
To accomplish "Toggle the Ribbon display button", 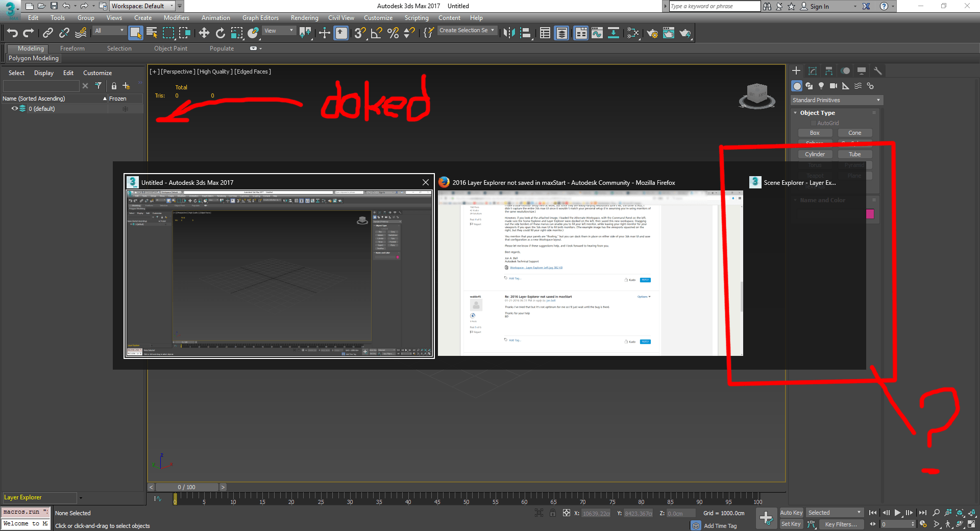I will 581,33.
